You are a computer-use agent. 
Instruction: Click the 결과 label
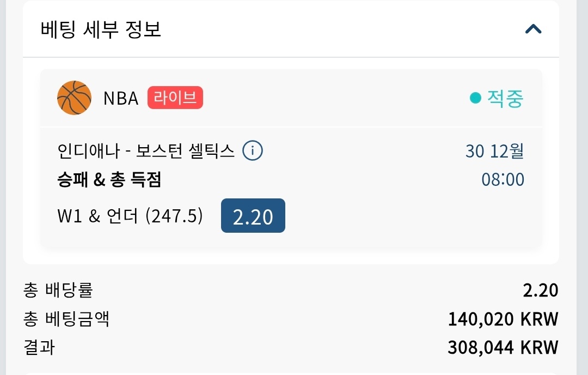39,347
